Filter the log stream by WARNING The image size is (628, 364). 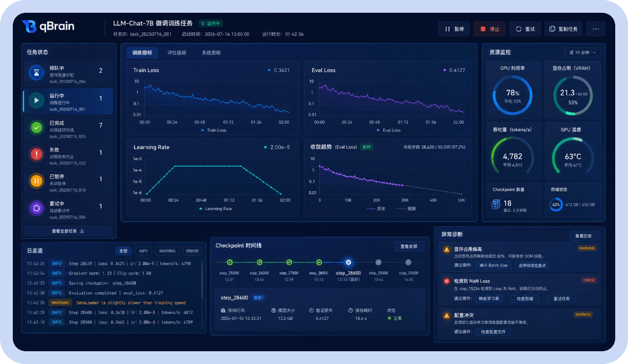point(167,251)
